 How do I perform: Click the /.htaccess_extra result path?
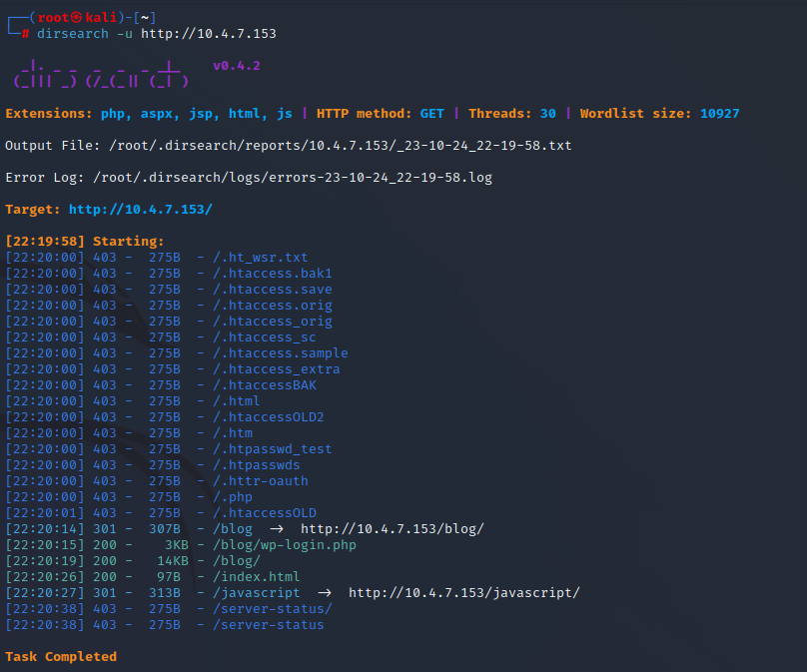(277, 368)
